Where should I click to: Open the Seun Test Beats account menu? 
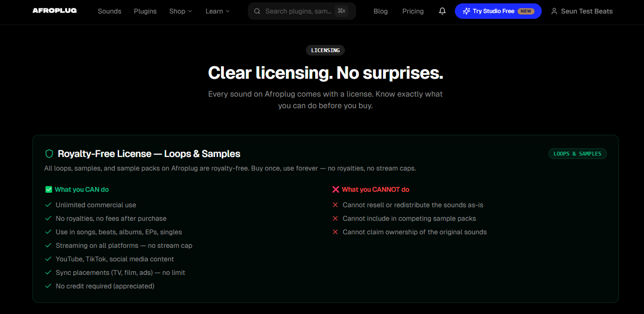587,11
